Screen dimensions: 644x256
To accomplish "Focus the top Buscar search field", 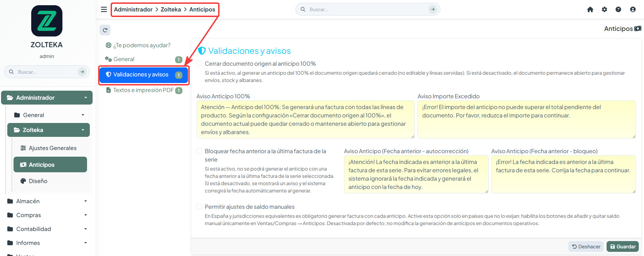I will [368, 9].
